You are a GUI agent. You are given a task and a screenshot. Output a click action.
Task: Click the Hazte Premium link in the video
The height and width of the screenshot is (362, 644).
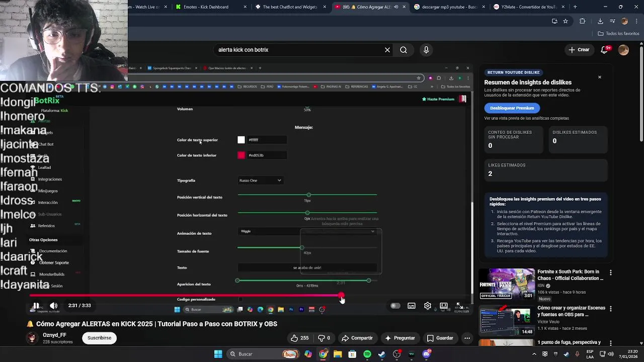[x=439, y=99]
